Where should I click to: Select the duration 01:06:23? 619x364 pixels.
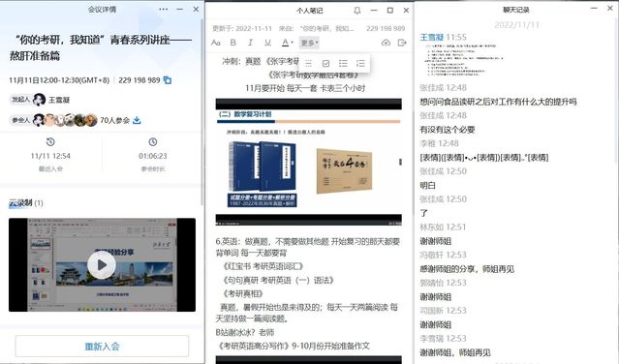click(x=153, y=156)
